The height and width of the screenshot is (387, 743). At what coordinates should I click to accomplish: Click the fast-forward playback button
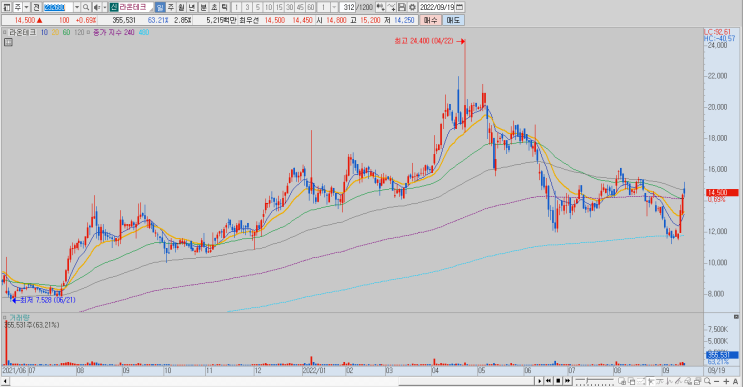tap(567, 381)
